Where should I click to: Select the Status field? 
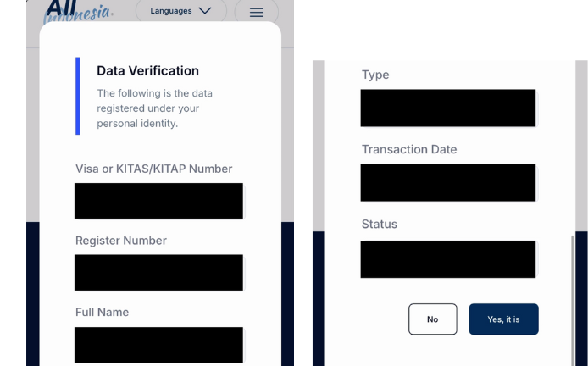[447, 258]
